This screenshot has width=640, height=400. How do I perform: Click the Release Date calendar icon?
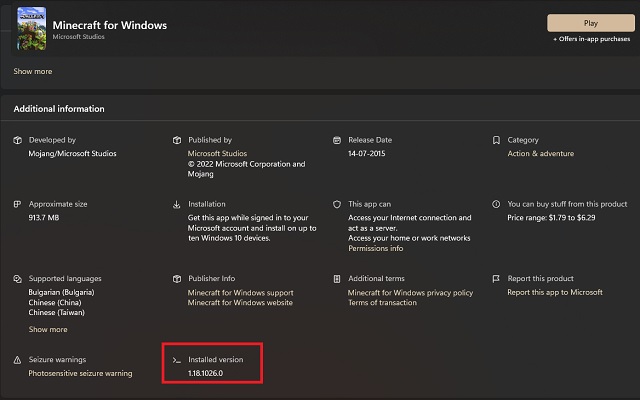(x=337, y=140)
